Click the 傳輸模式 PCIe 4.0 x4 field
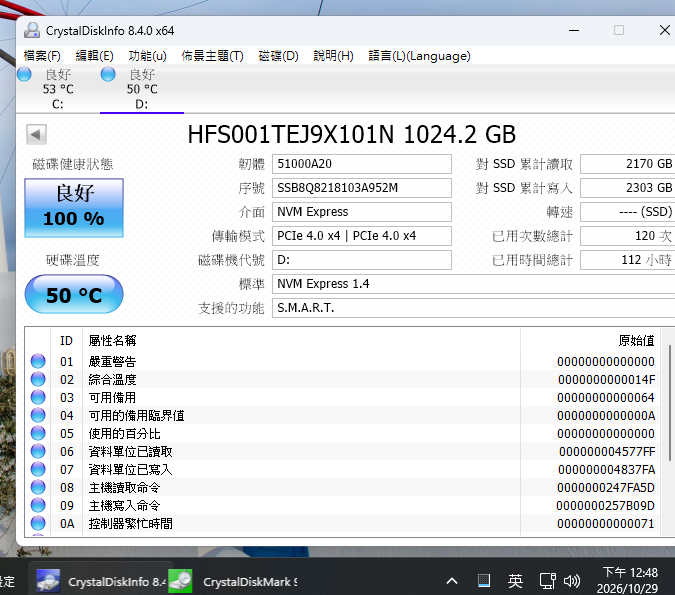The image size is (675, 595). 362,236
